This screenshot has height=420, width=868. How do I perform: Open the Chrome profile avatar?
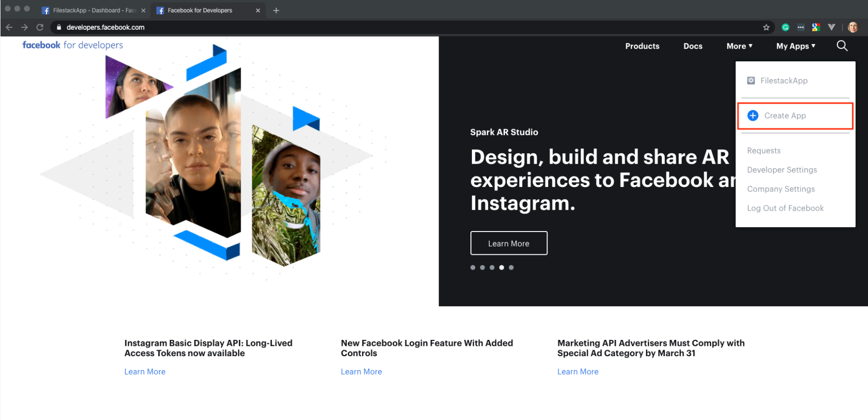pos(853,27)
